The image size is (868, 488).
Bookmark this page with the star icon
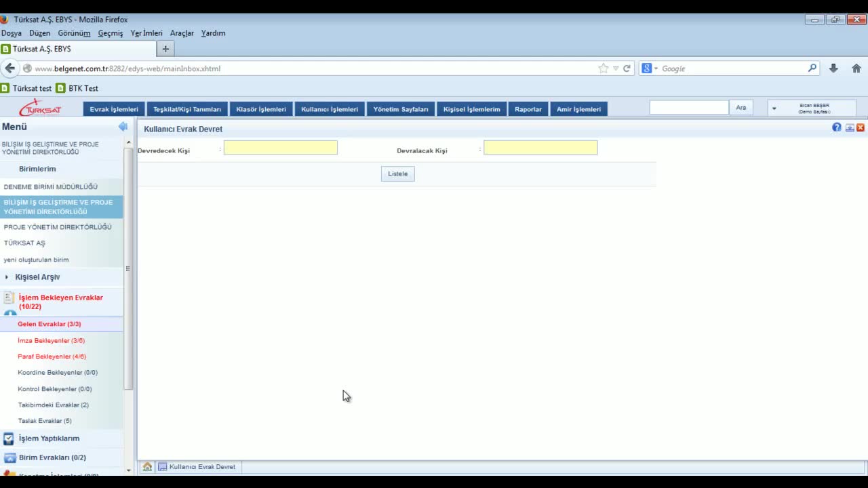coord(603,68)
